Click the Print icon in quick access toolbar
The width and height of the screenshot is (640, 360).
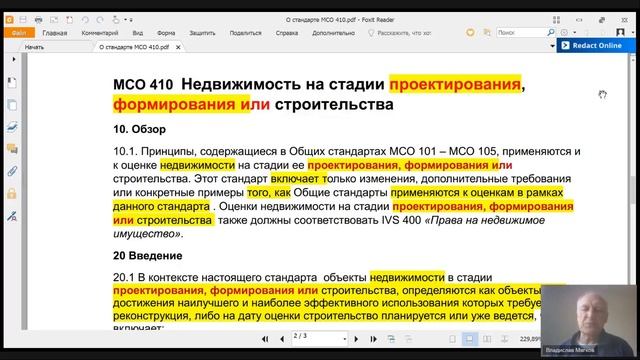(38, 20)
